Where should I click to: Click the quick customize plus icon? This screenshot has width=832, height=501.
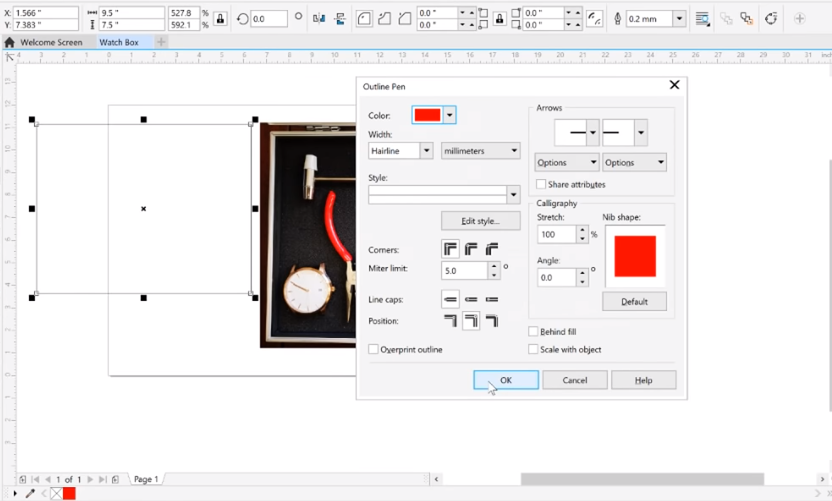[x=799, y=19]
